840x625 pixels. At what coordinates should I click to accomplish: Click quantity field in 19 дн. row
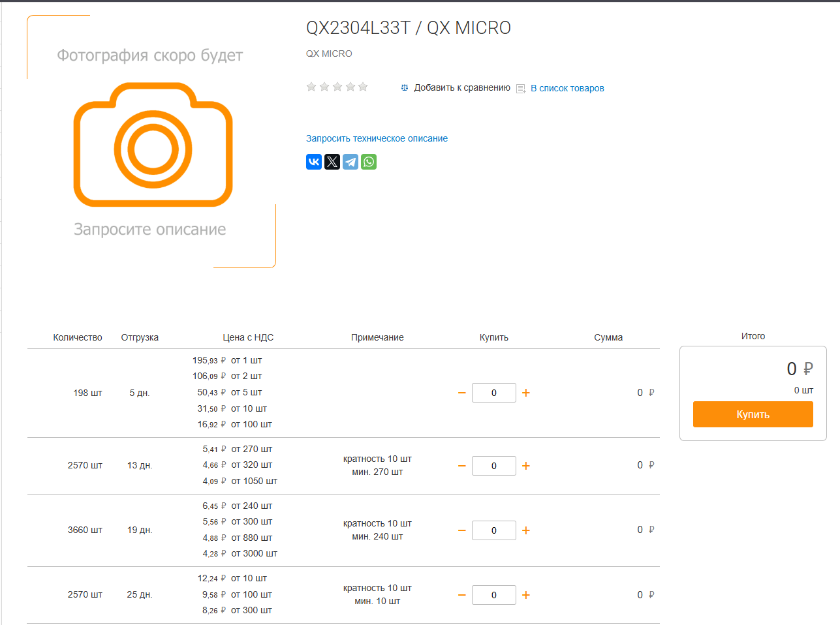pyautogui.click(x=494, y=530)
